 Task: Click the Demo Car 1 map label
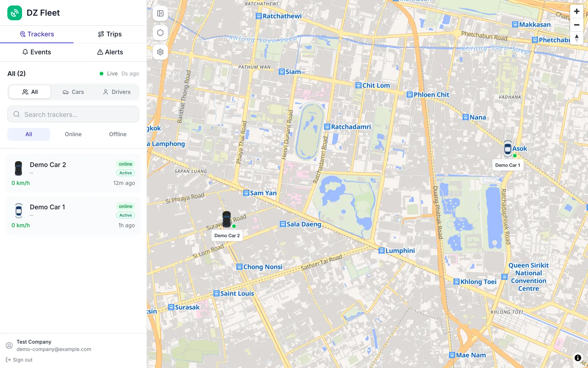pyautogui.click(x=508, y=165)
